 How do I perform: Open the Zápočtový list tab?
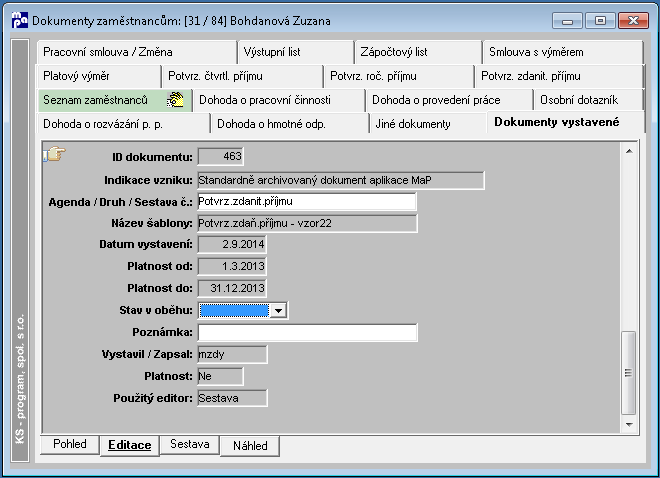pos(418,52)
